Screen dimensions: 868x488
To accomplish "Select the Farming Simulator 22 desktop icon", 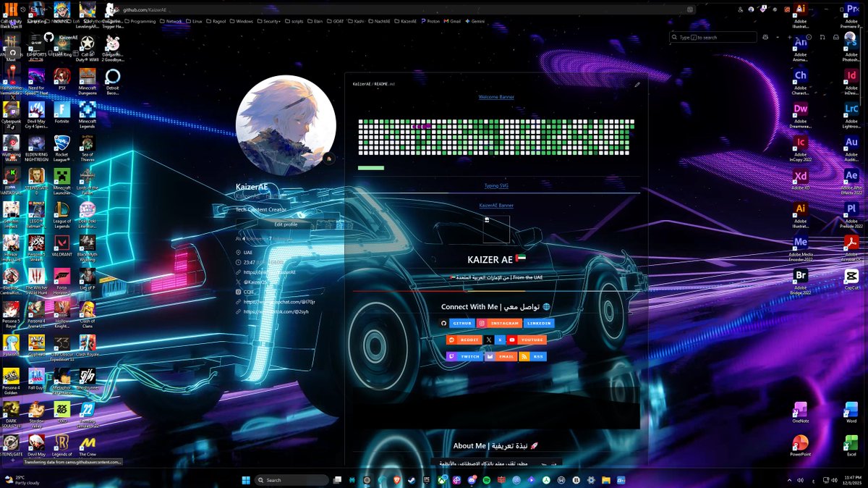I will click(88, 413).
